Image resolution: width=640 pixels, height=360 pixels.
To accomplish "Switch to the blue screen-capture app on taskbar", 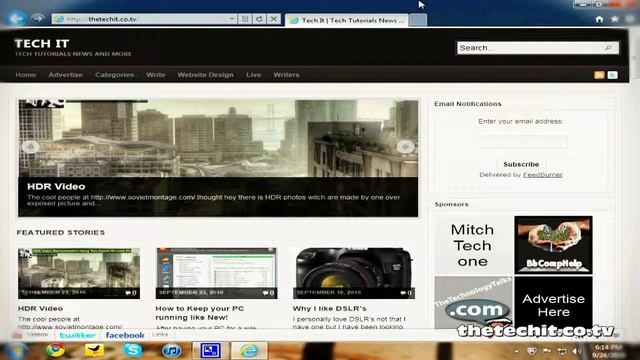I will [x=210, y=351].
